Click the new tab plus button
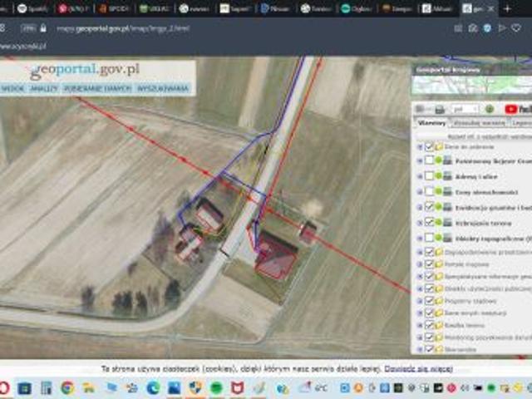Viewport: 532px width, 399px height. [507, 8]
